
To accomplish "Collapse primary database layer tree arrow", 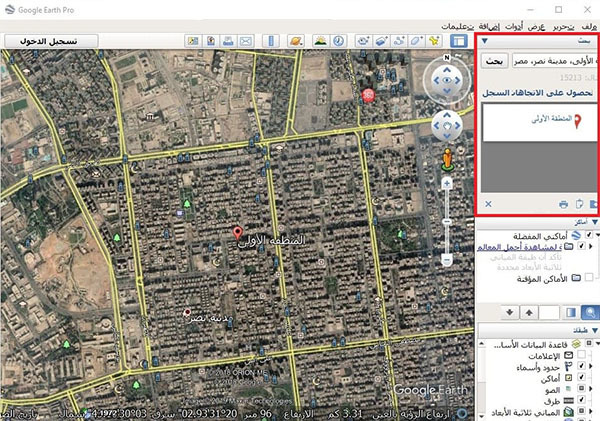I will click(x=597, y=344).
